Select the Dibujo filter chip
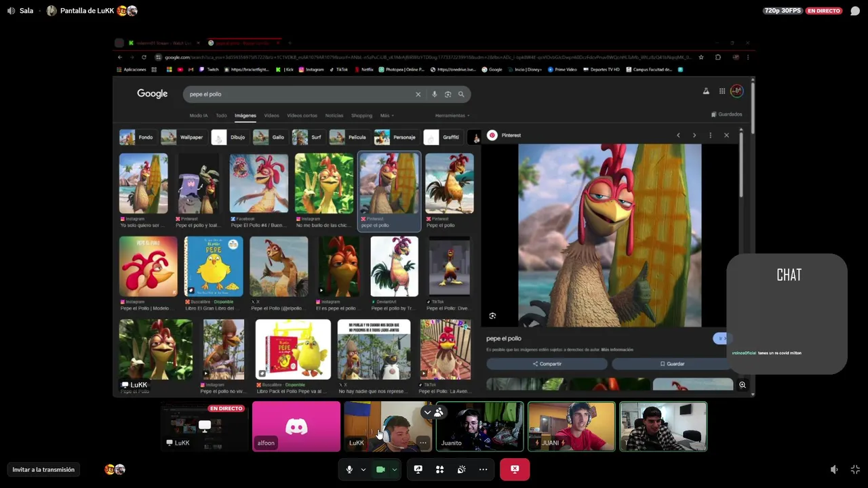Viewport: 868px width, 488px height. (x=229, y=137)
